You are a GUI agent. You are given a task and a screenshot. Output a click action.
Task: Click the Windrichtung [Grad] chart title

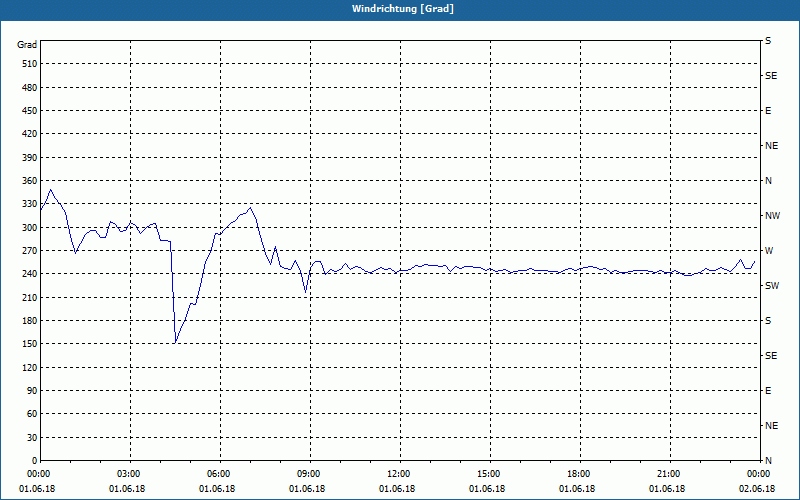tap(403, 9)
